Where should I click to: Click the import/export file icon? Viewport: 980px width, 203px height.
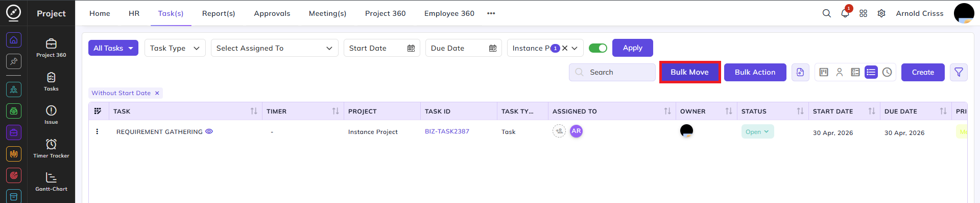coord(800,72)
